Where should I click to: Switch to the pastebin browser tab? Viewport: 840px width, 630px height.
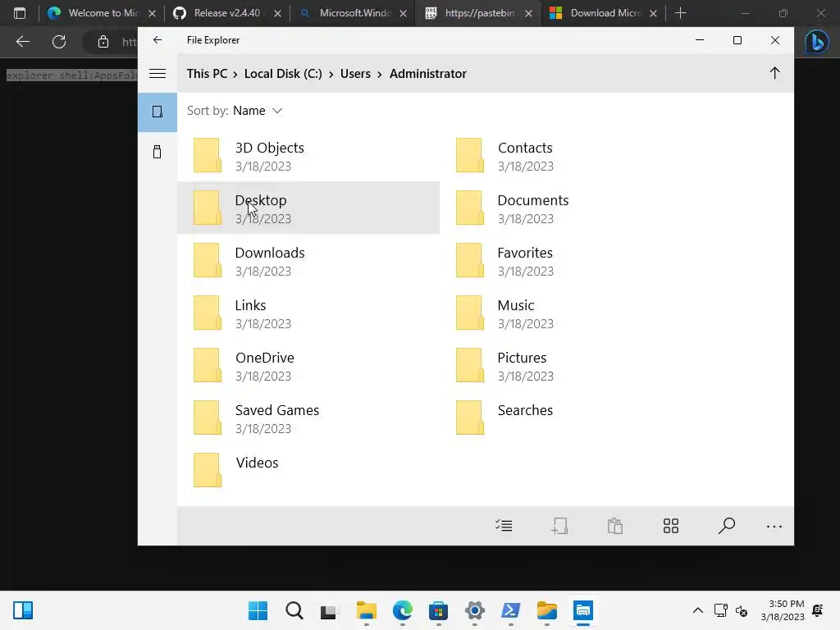click(x=478, y=13)
